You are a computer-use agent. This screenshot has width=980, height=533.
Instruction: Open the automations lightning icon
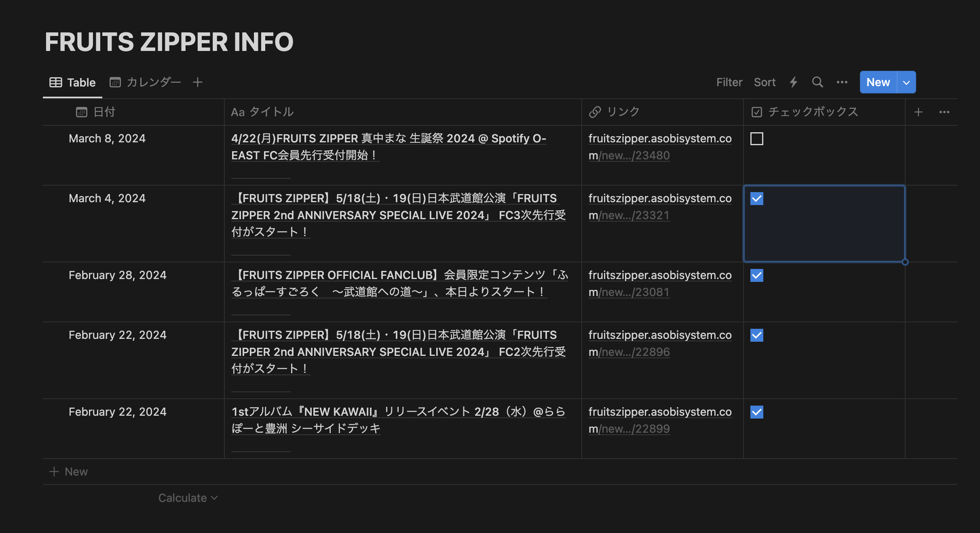[x=793, y=82]
